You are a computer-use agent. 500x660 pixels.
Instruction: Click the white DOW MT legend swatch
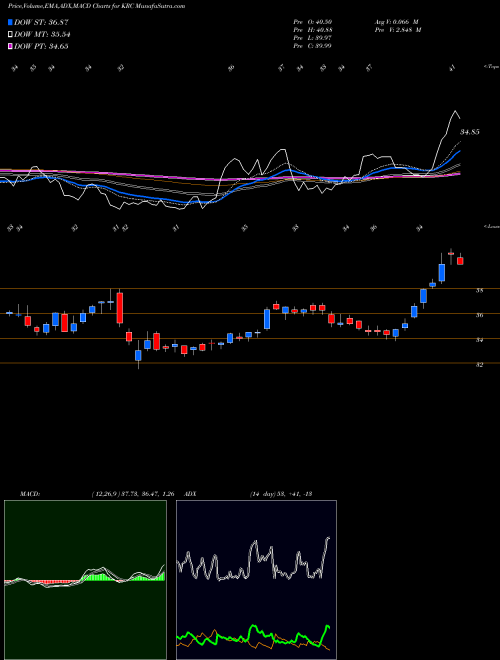tap(10, 35)
